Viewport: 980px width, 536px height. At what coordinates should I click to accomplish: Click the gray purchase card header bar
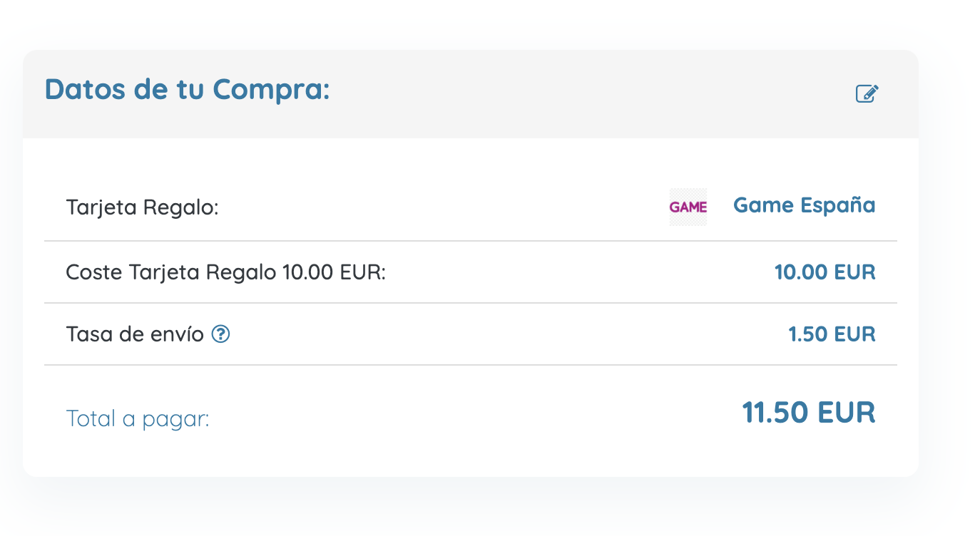[471, 94]
